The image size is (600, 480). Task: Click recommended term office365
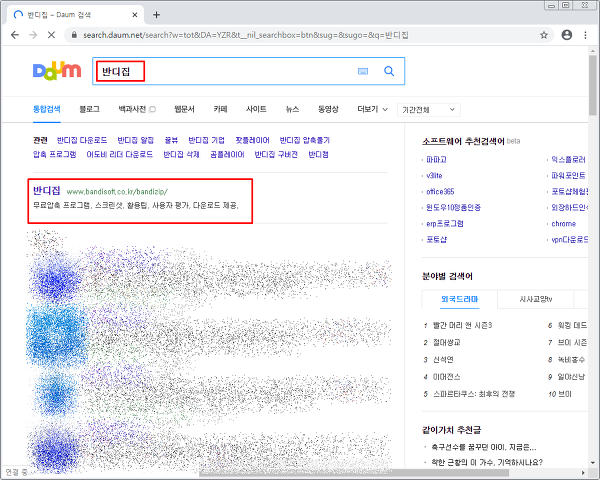[440, 192]
